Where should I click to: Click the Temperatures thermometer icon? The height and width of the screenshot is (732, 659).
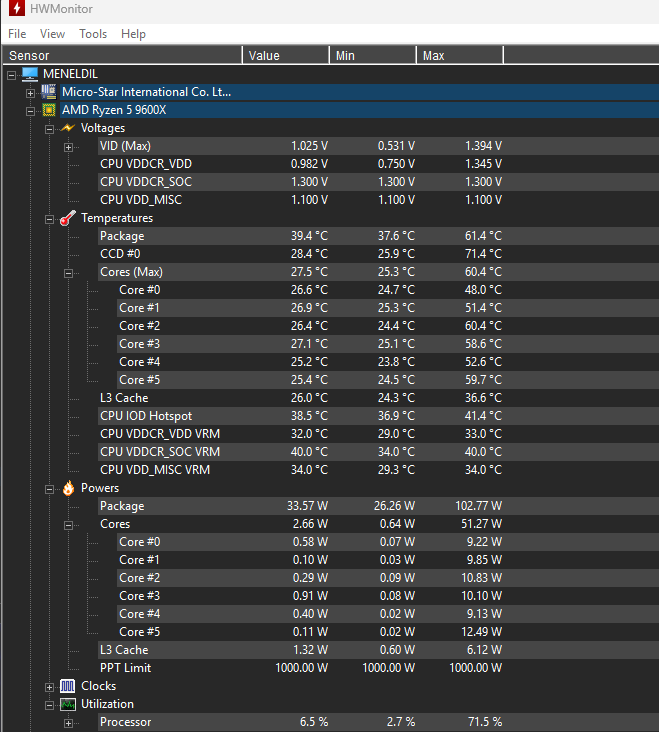pyautogui.click(x=68, y=218)
